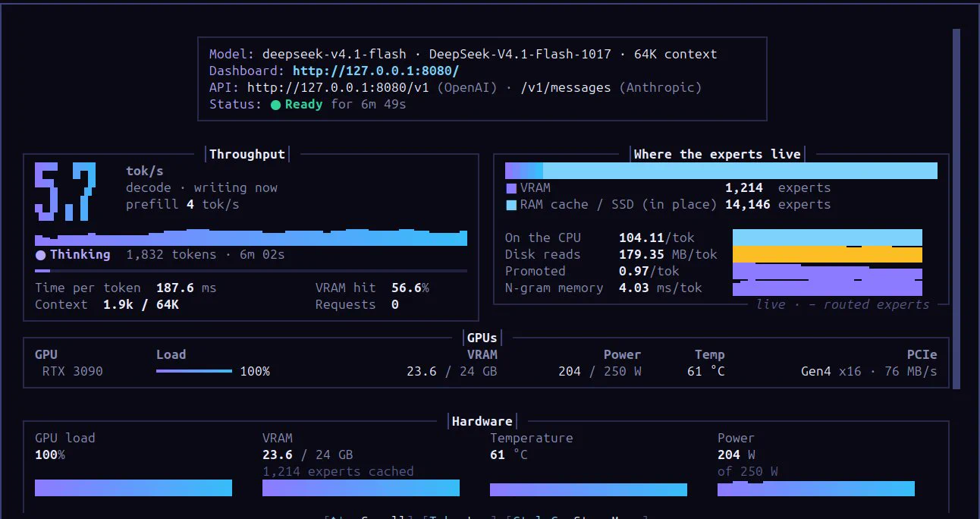Click the Throughput panel title
The width and height of the screenshot is (980, 519).
tap(247, 154)
